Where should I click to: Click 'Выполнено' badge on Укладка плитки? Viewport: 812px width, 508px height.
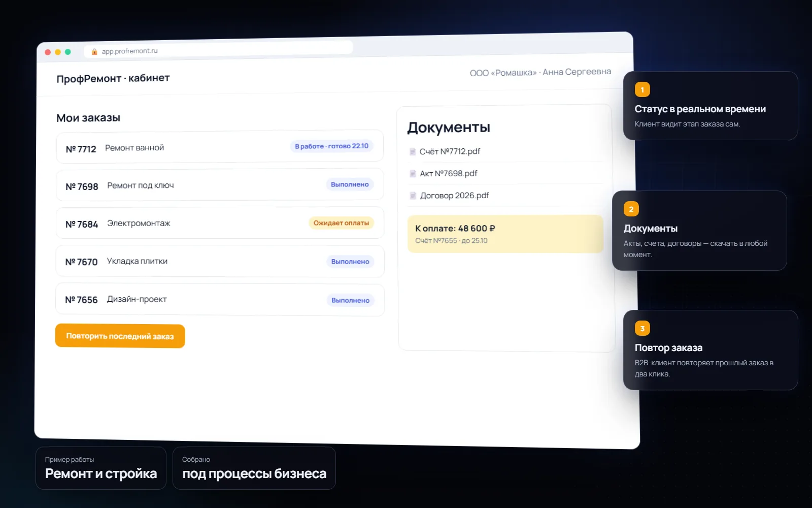click(350, 262)
